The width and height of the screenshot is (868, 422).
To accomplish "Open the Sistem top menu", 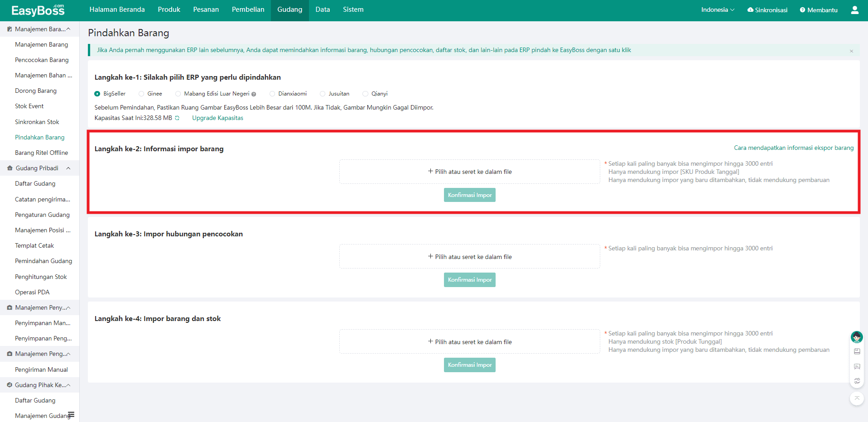I will 353,10.
